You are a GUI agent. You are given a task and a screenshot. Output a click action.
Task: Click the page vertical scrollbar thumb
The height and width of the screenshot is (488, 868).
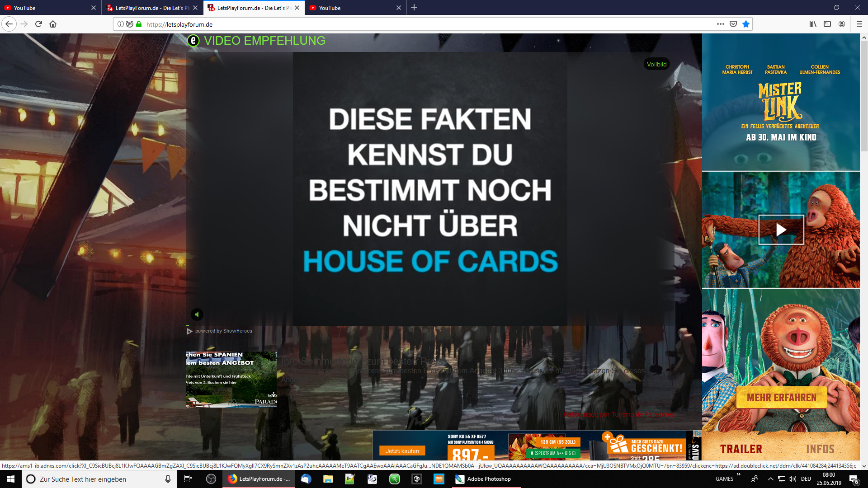pyautogui.click(x=864, y=97)
